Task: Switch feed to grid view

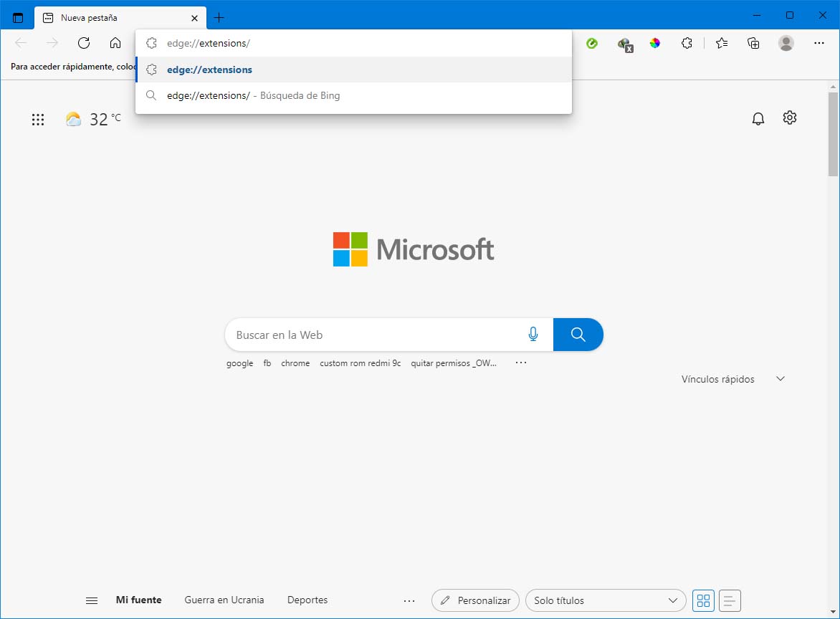Action: point(703,600)
